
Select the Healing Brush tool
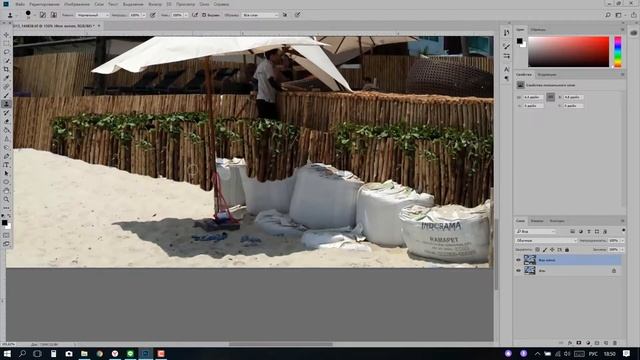(x=6, y=87)
